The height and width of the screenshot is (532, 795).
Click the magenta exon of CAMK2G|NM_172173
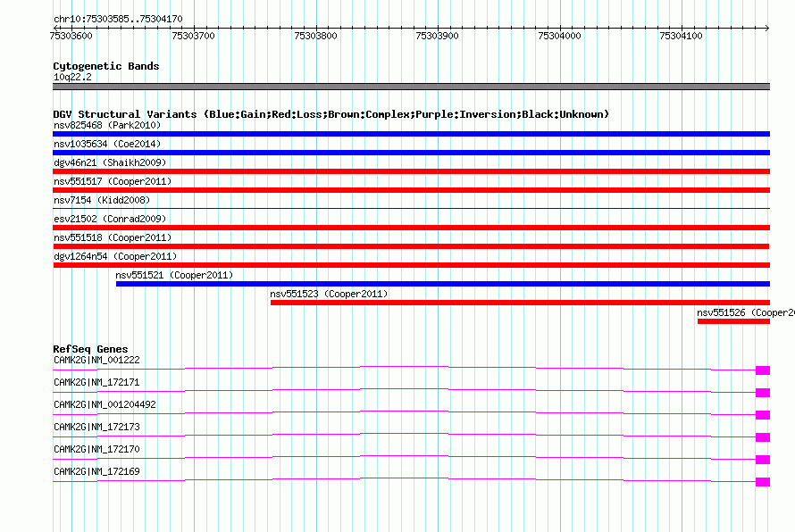(x=763, y=437)
